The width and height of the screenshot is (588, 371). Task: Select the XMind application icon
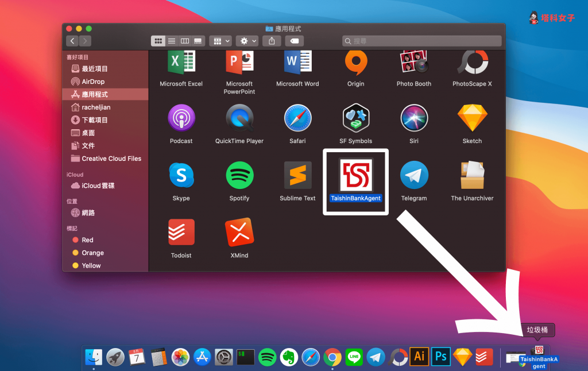[x=239, y=232]
